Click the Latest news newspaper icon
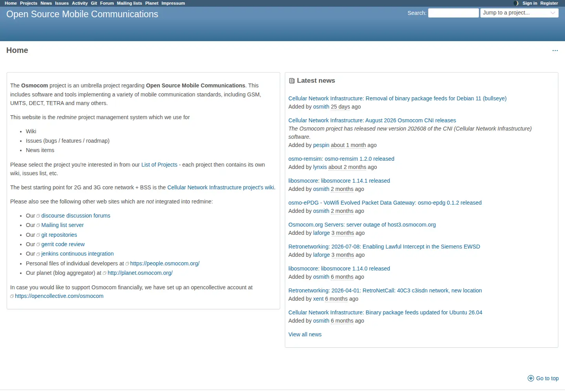The width and height of the screenshot is (565, 392). coord(292,81)
